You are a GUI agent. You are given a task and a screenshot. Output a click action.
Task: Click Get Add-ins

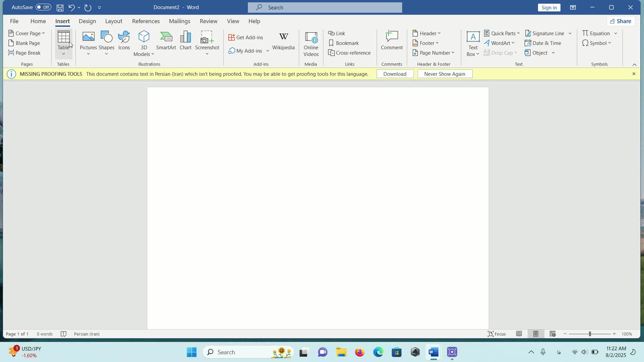(x=246, y=37)
